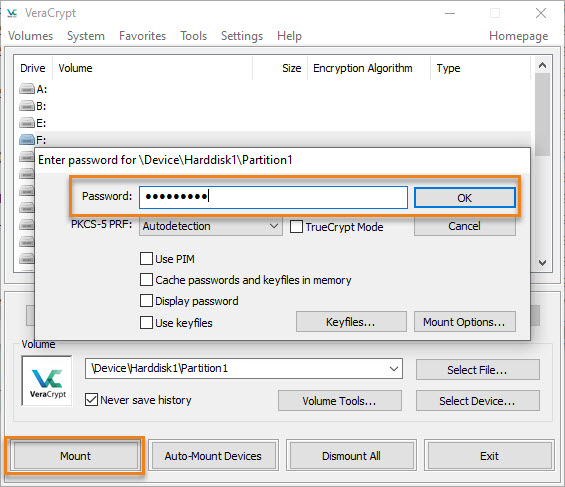The image size is (565, 487).
Task: Click the Volume column header
Action: point(152,68)
